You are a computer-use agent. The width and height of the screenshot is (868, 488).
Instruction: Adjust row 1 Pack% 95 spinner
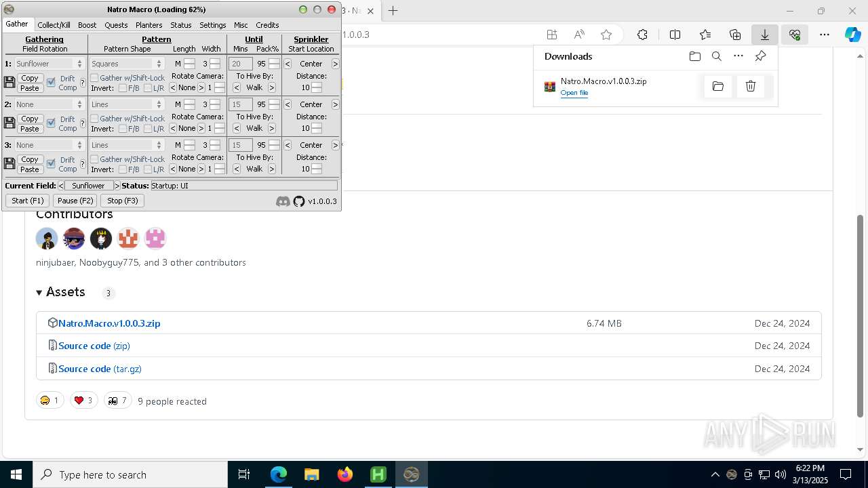[x=274, y=64]
